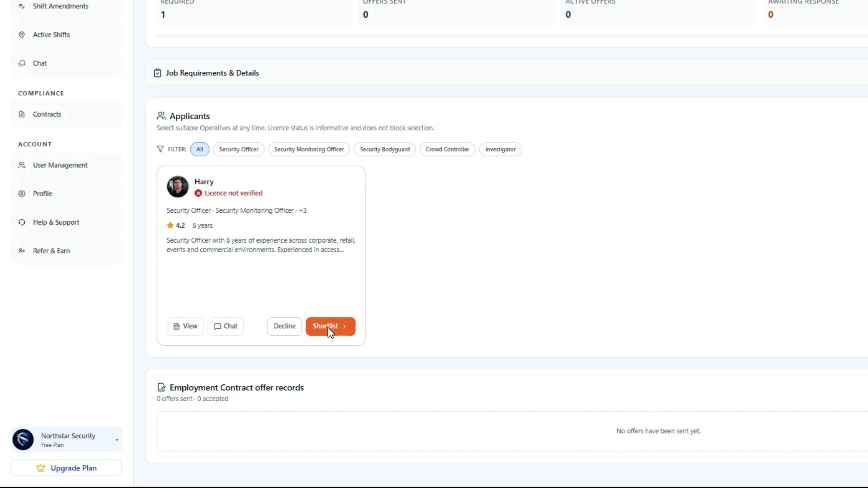This screenshot has width=868, height=488.
Task: Filter applicants by Investigator
Action: point(500,150)
